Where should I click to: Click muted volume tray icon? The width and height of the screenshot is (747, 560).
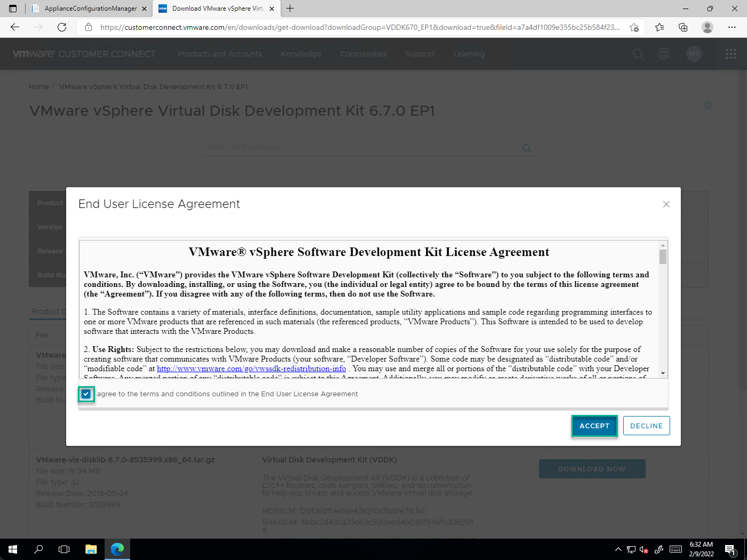(x=644, y=549)
